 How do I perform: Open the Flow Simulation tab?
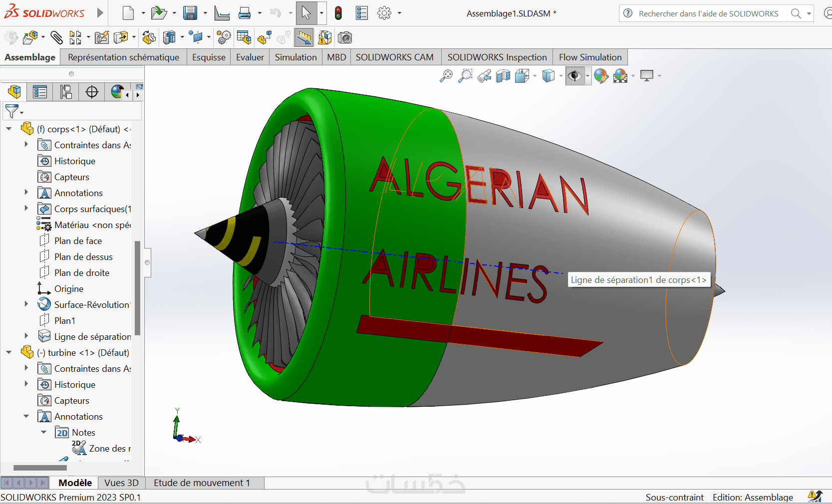tap(590, 57)
